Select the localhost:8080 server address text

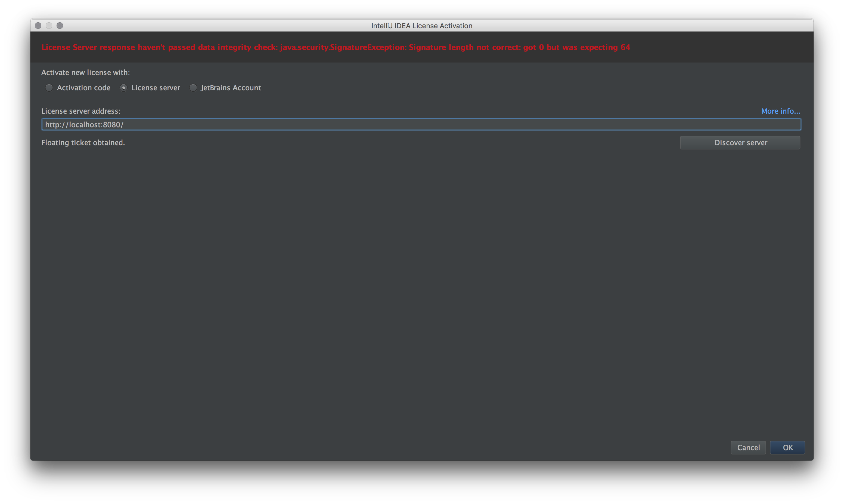pos(84,124)
